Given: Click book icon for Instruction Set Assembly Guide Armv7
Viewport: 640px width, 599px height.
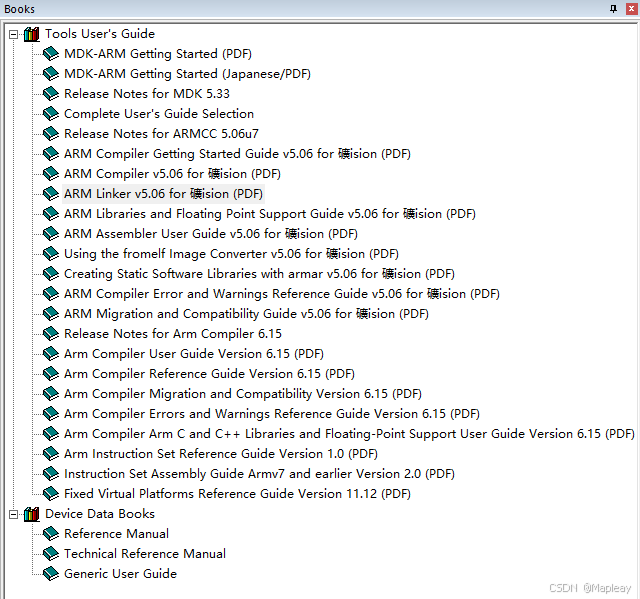Looking at the screenshot, I should tap(51, 474).
